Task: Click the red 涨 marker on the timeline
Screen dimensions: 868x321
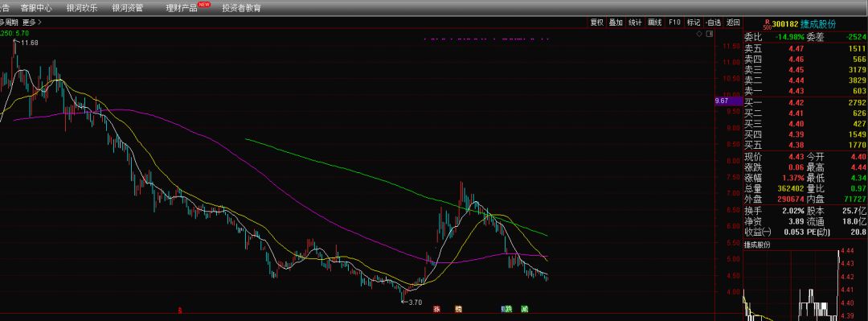Action: (x=436, y=309)
